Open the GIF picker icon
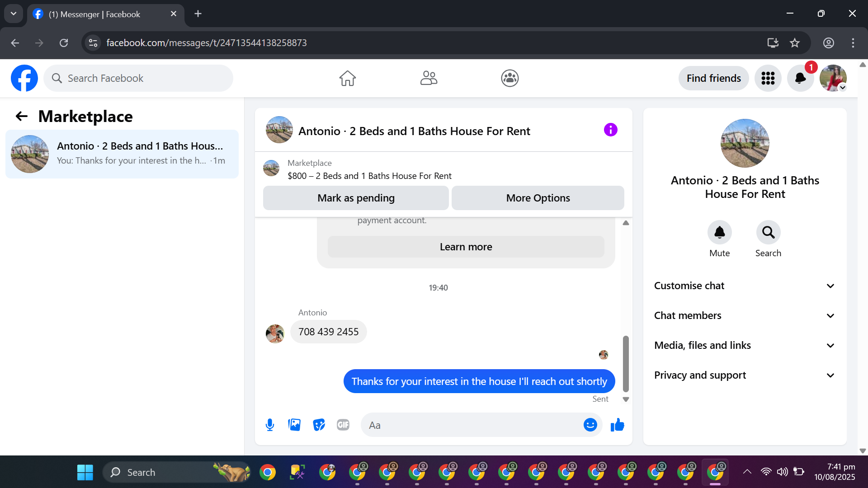 pos(343,425)
